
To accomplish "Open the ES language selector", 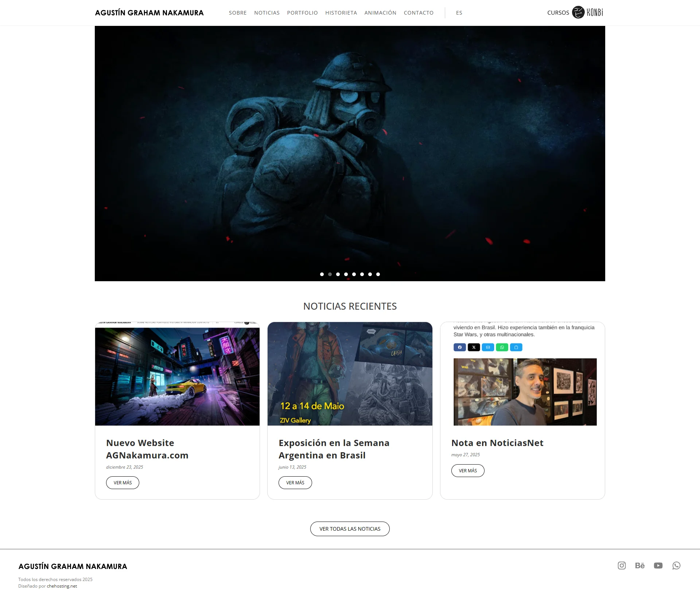I will pos(459,13).
